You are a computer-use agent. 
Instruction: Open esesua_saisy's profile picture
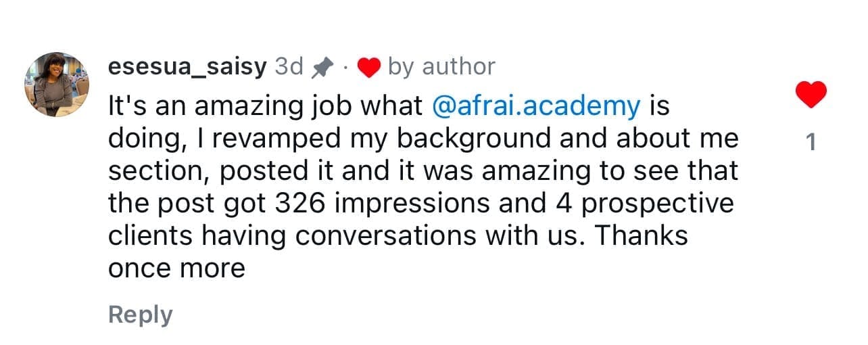[x=57, y=85]
